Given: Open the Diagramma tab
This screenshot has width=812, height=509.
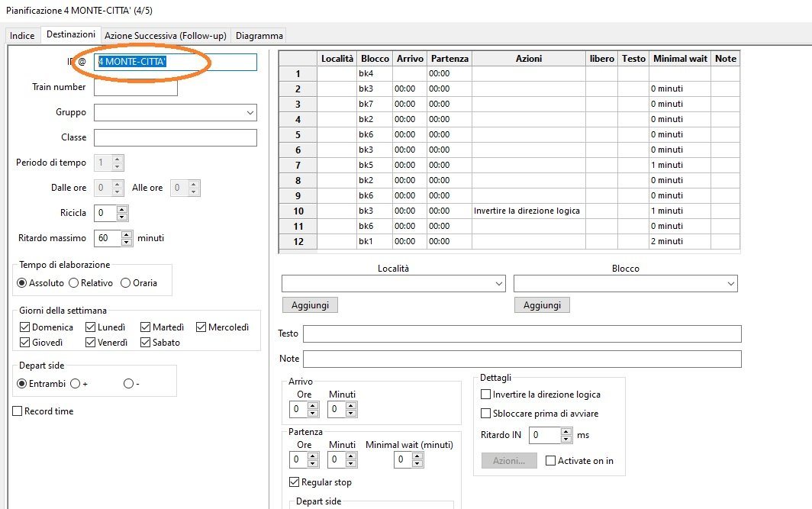Looking at the screenshot, I should [259, 36].
